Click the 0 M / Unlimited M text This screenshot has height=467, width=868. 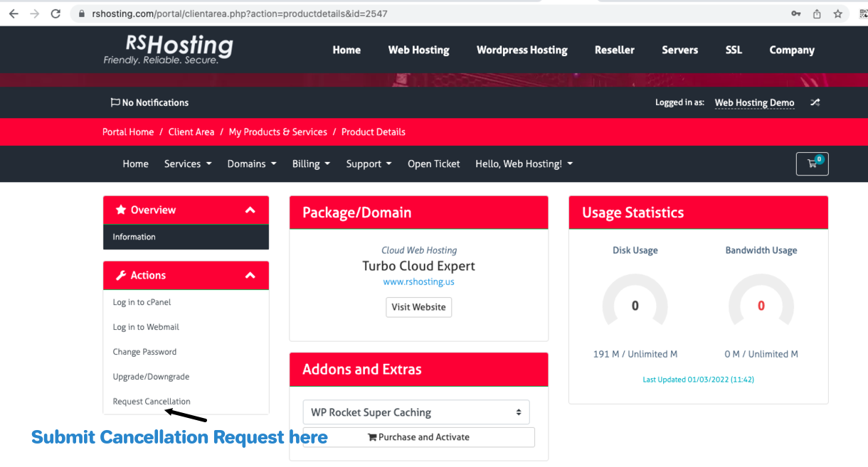click(x=761, y=354)
